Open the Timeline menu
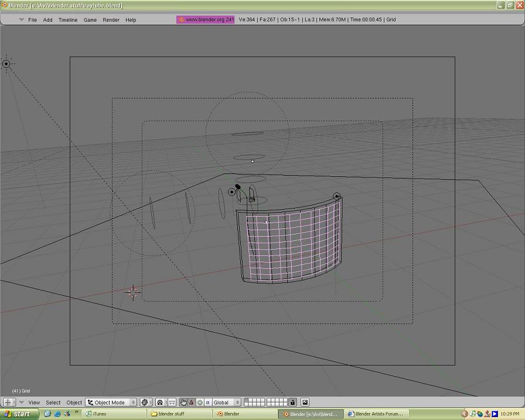Image resolution: width=525 pixels, height=420 pixels. 68,20
